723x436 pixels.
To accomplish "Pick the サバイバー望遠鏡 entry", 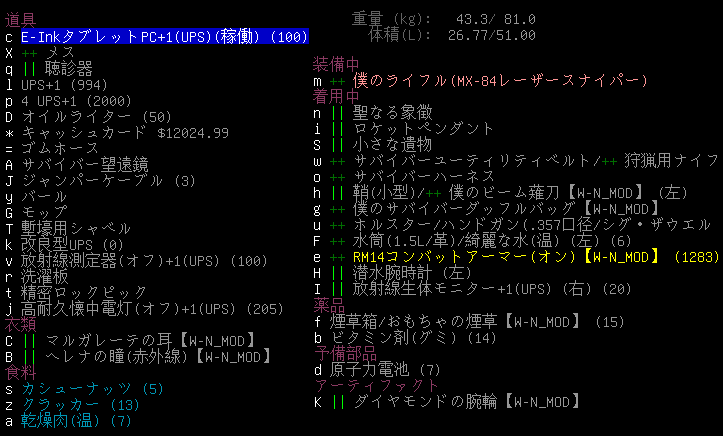I will [84, 164].
